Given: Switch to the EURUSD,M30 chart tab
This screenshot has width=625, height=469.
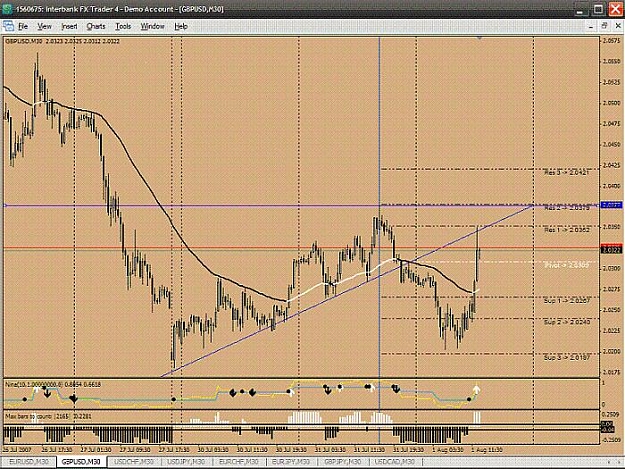Looking at the screenshot, I should (29, 462).
